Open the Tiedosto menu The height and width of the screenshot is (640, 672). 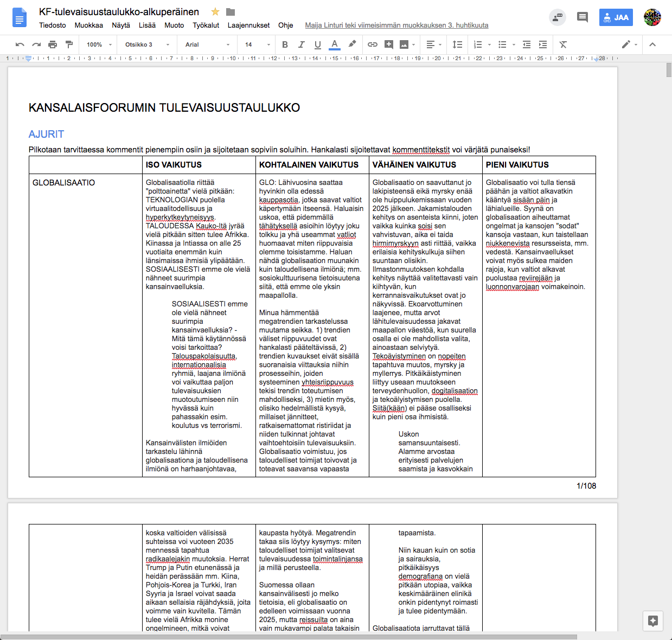53,25
